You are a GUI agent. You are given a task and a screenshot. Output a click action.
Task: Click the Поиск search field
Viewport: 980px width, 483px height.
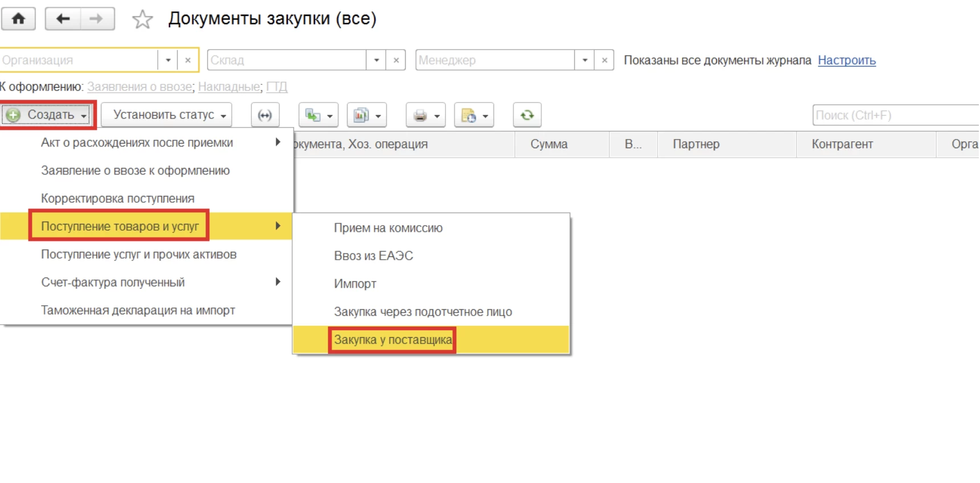(x=895, y=115)
